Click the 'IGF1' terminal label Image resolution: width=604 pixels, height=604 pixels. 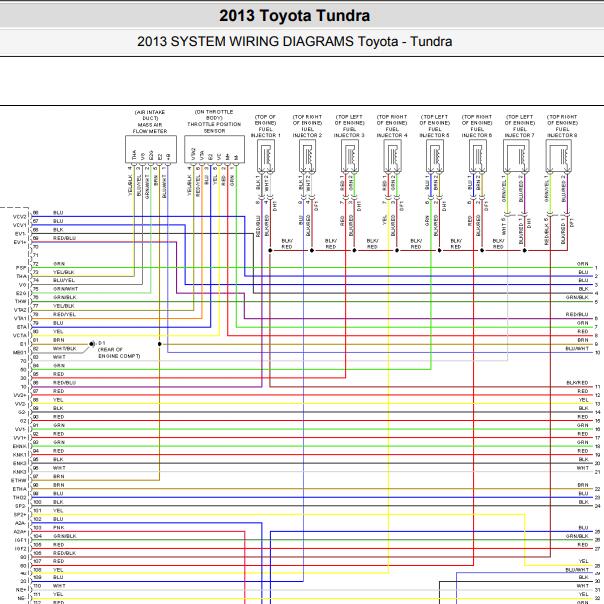20,540
